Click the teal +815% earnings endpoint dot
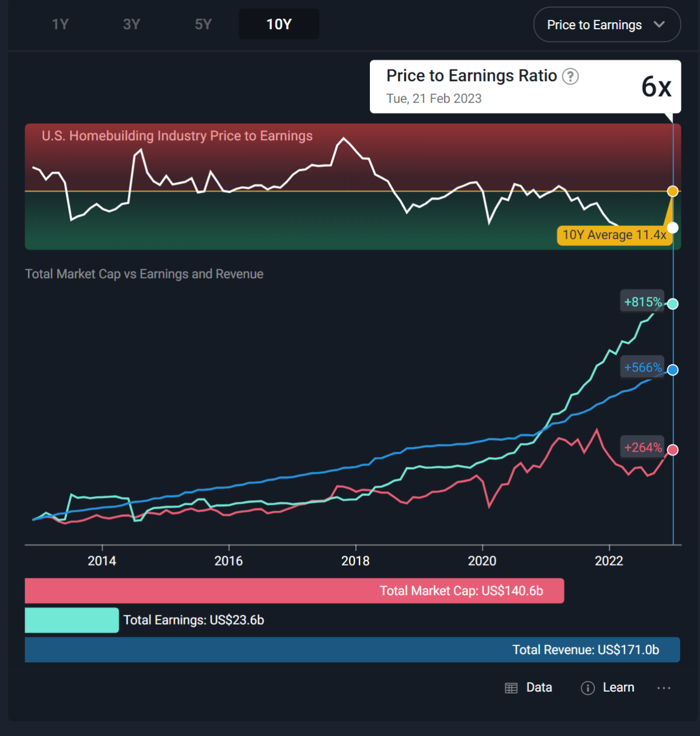 coord(673,304)
